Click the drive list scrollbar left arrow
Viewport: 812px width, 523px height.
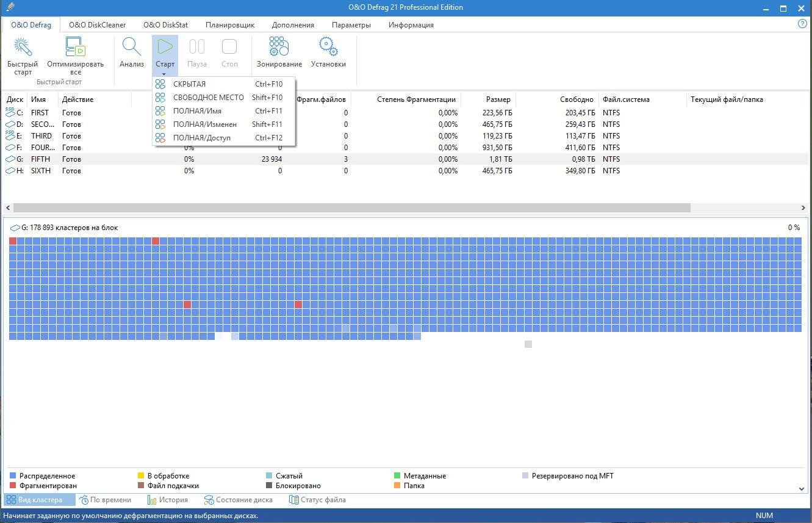click(x=7, y=208)
